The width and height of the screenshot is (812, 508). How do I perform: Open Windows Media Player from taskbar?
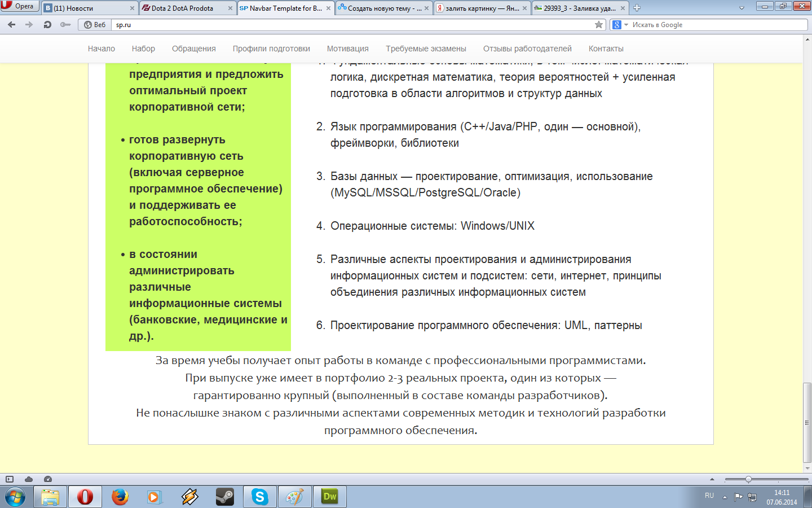pos(154,497)
